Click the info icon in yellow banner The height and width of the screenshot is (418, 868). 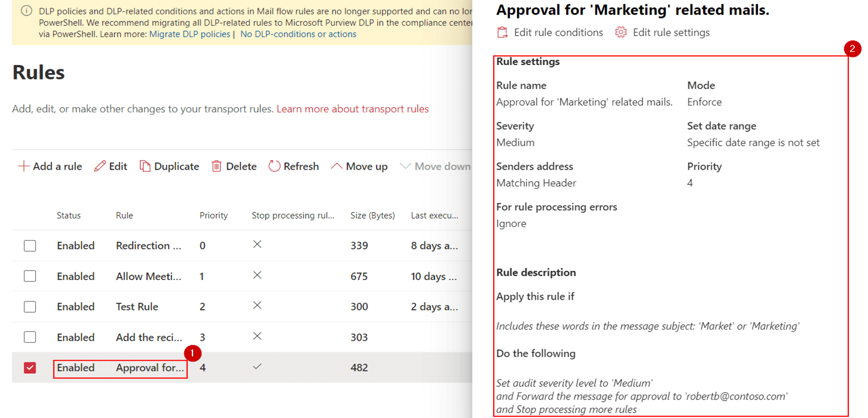26,11
